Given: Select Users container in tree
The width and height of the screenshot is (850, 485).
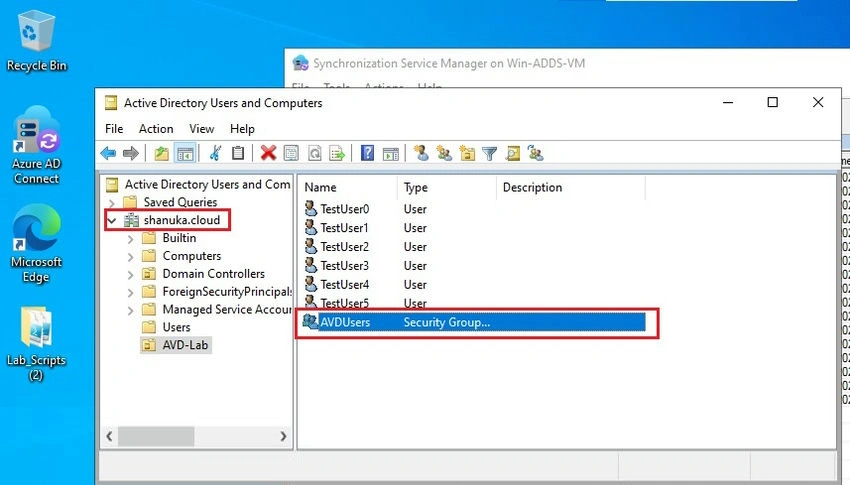Looking at the screenshot, I should click(x=176, y=327).
